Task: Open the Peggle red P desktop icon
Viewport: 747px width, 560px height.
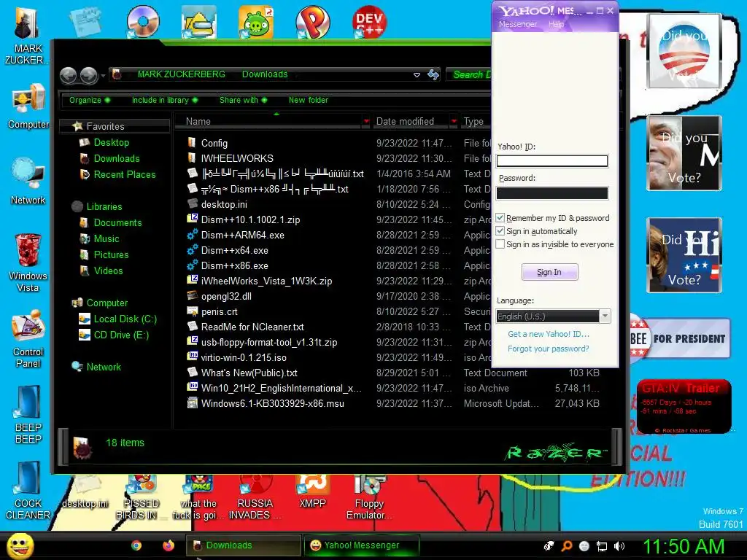Action: coord(312,21)
